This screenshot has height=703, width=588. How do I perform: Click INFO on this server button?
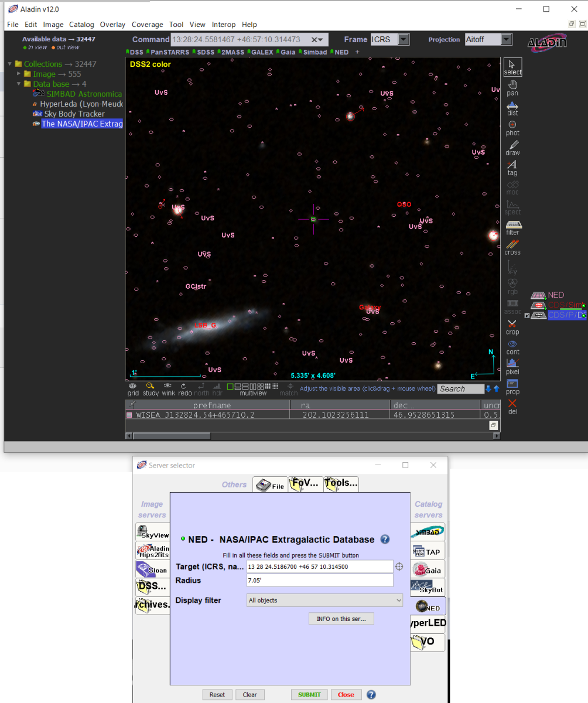pos(341,619)
